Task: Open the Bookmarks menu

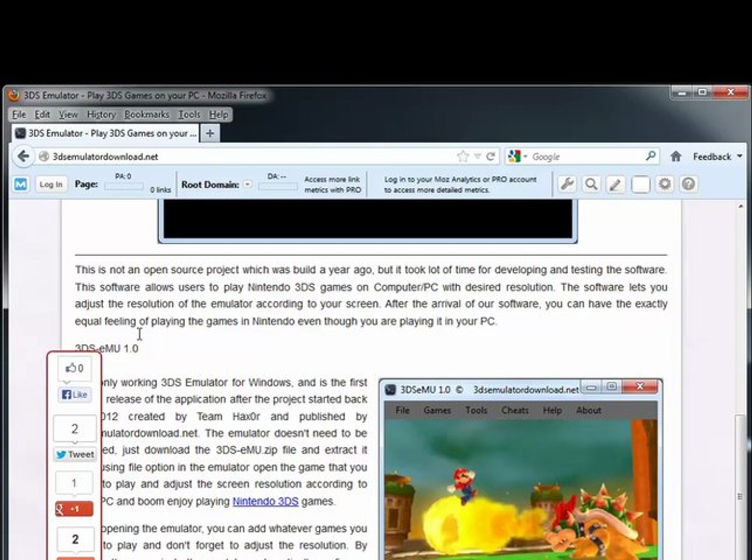Action: (146, 115)
